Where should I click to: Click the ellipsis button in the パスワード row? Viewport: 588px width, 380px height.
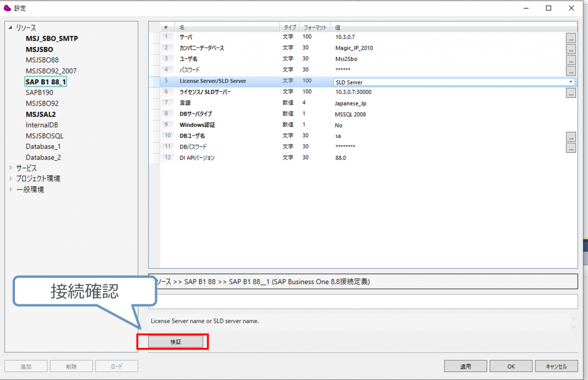click(570, 71)
